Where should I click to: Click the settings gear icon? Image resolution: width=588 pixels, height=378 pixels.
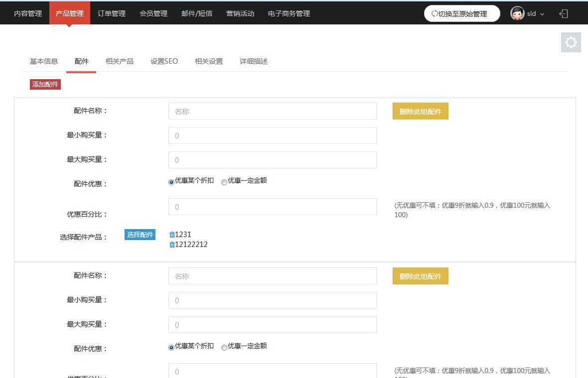[571, 42]
